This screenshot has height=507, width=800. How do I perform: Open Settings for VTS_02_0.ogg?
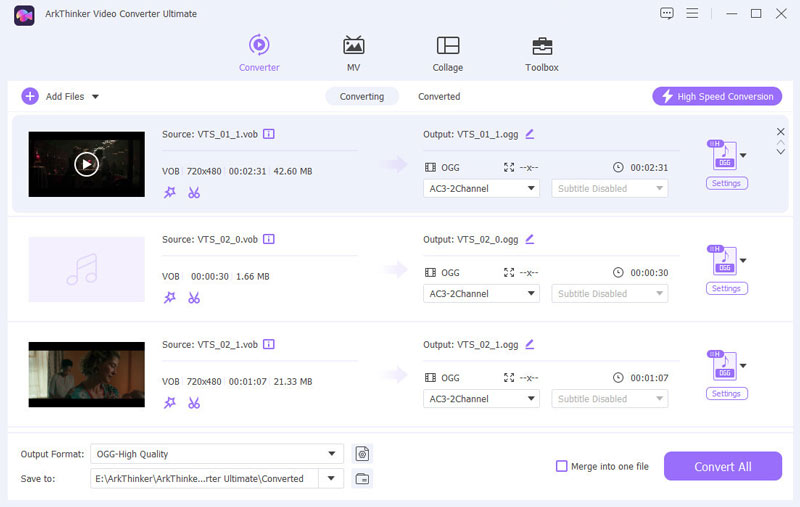[x=727, y=288]
